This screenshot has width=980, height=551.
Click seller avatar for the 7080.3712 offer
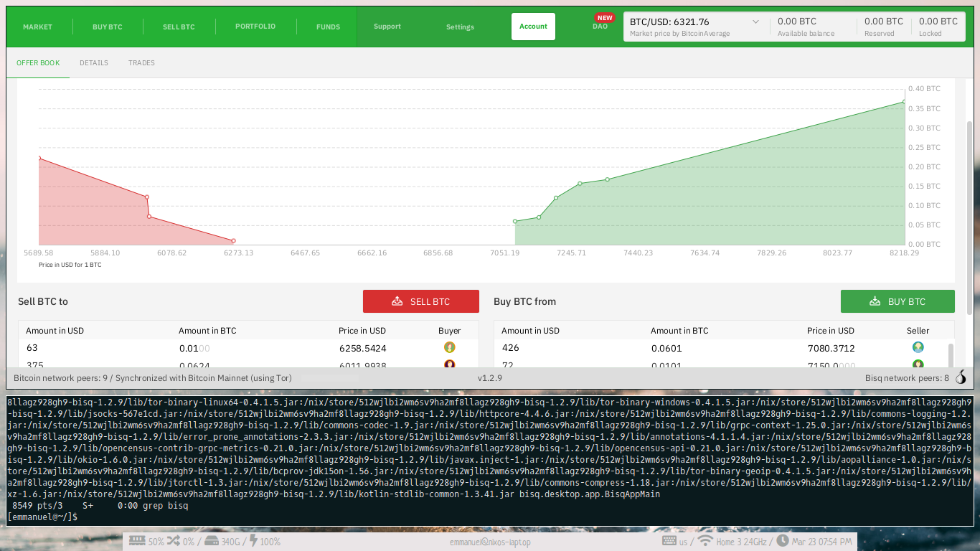tap(918, 347)
